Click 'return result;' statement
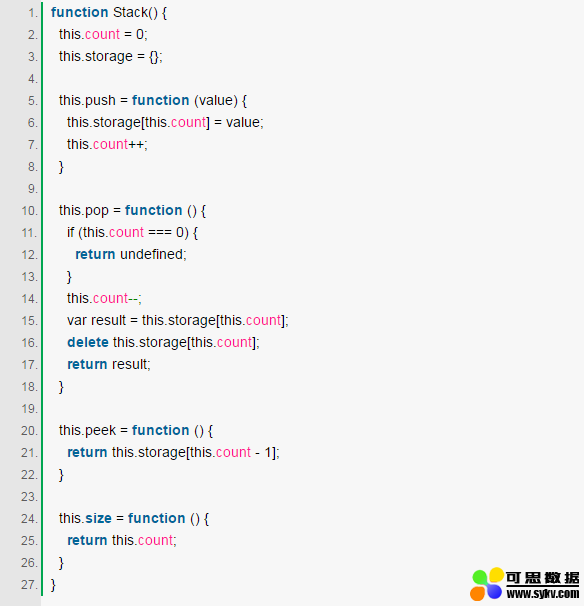 [x=109, y=364]
